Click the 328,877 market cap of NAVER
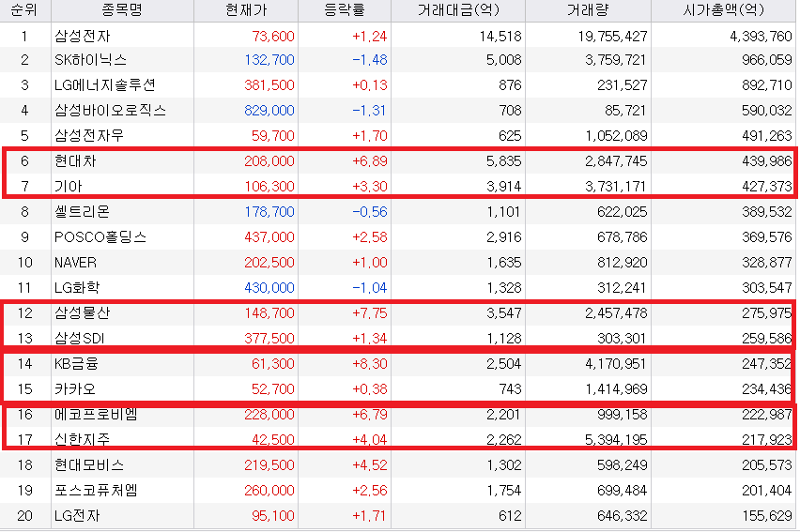This screenshot has width=800, height=532. tap(767, 262)
